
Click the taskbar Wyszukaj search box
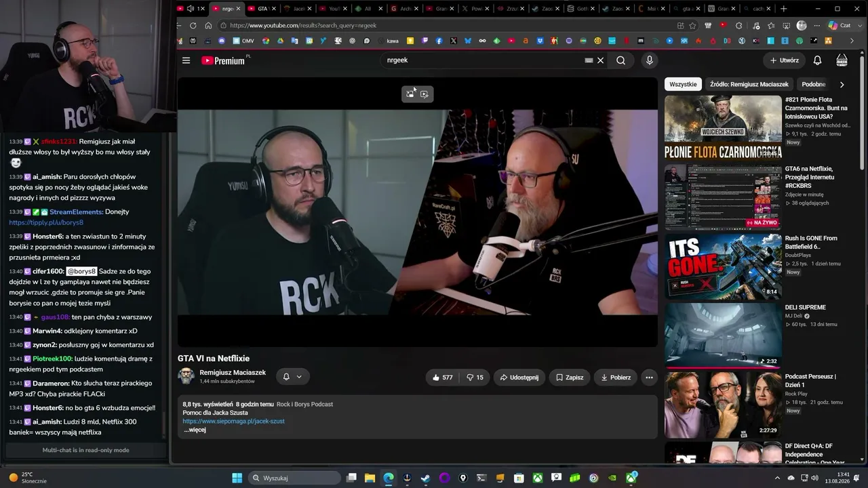pyautogui.click(x=294, y=478)
